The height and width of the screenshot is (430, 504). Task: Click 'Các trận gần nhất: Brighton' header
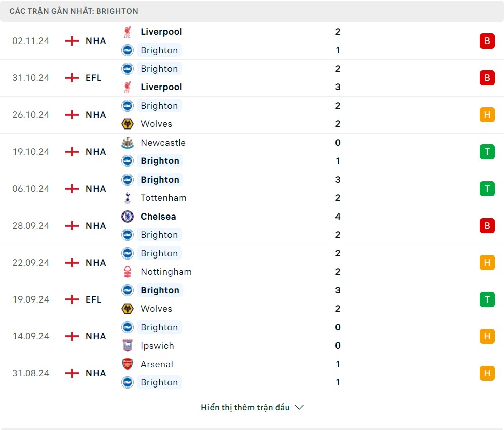click(74, 11)
